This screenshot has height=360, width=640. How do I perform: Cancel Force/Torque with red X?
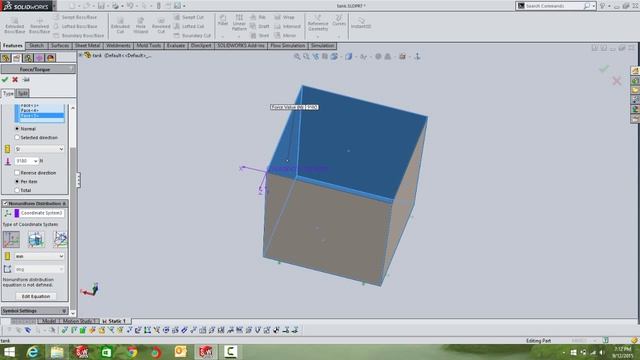coord(15,80)
